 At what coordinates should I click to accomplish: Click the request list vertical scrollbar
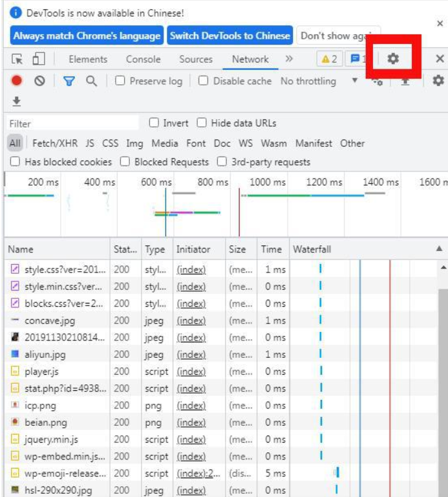443,392
